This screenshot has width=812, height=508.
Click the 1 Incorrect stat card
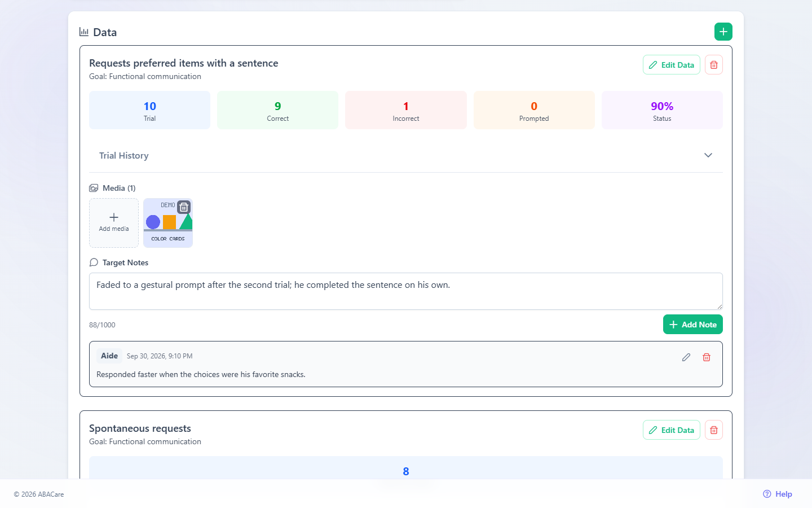coord(406,110)
